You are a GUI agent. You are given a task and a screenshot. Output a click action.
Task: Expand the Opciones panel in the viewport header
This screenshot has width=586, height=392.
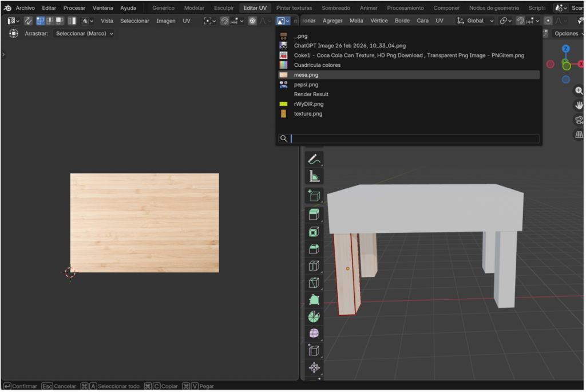pos(567,33)
